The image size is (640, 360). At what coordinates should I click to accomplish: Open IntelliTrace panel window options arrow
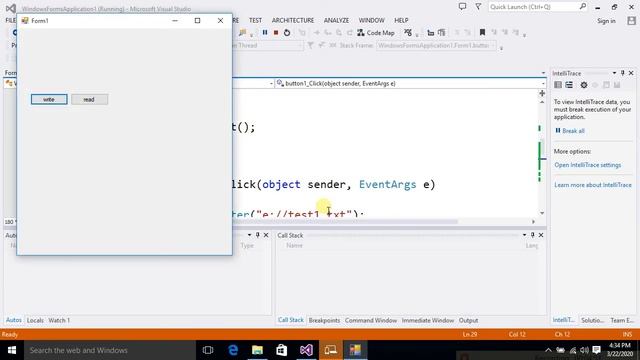(614, 73)
